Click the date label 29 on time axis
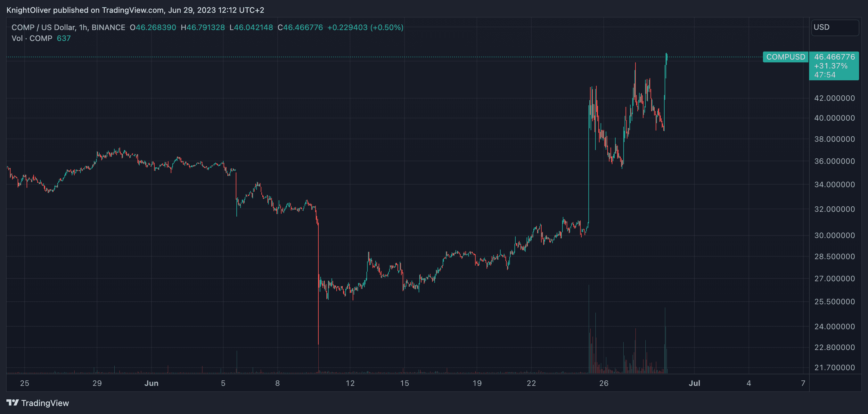 tap(97, 383)
